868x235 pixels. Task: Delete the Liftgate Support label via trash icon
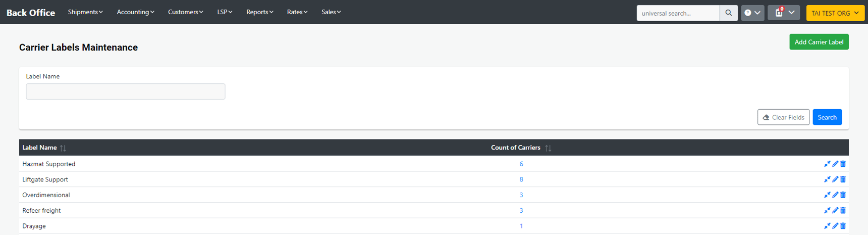pos(843,179)
